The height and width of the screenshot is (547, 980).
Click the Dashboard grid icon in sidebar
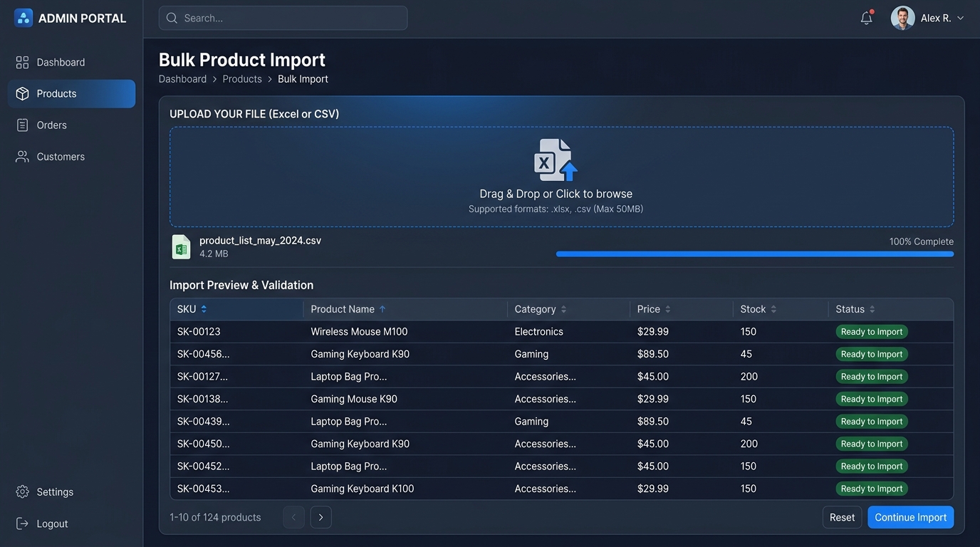[x=22, y=63]
